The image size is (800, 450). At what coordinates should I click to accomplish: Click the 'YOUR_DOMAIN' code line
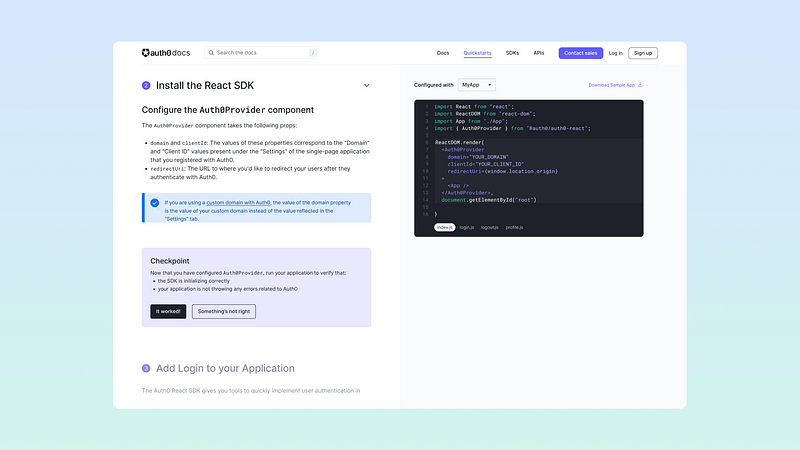point(478,157)
